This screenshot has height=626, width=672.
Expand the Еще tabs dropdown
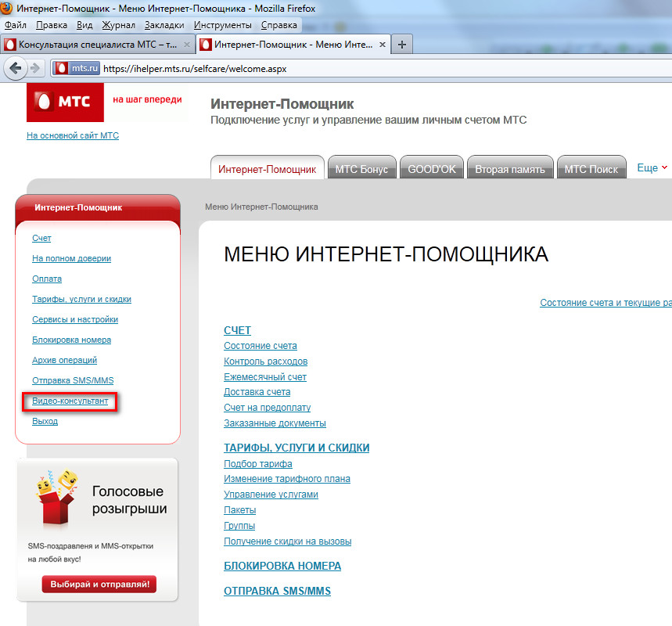tap(652, 167)
